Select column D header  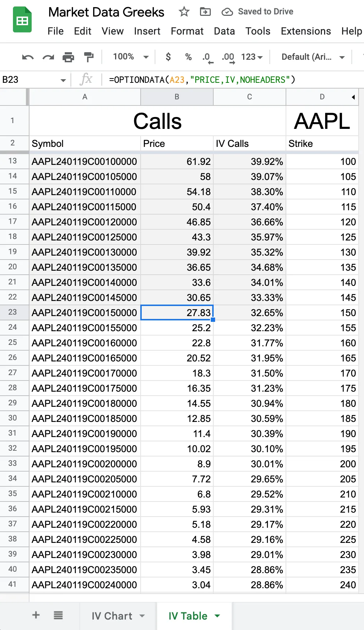point(322,97)
